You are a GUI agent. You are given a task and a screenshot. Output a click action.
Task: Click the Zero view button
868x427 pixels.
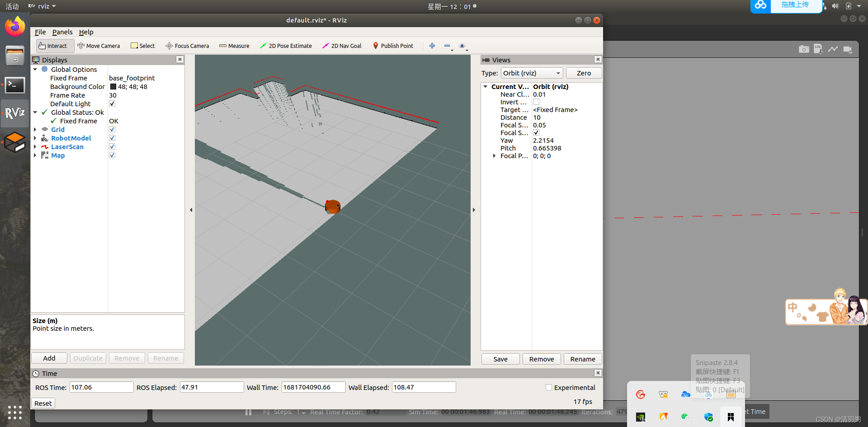tap(584, 73)
